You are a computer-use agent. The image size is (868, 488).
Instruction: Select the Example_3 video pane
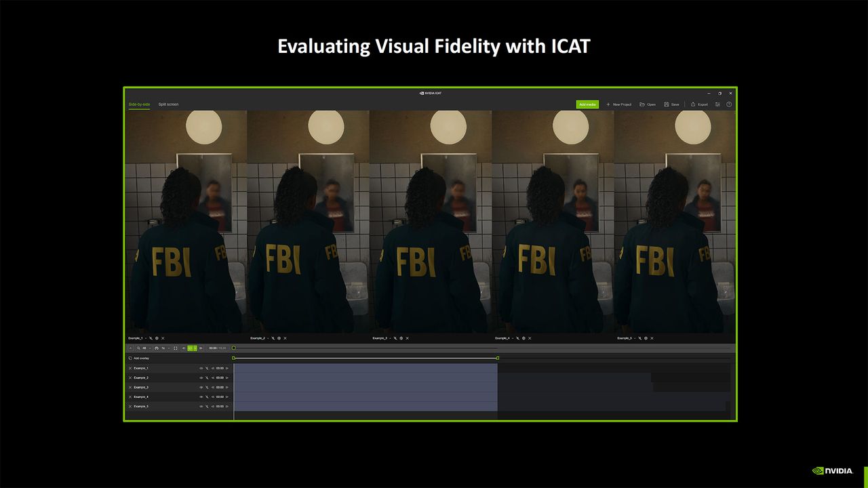[431, 221]
